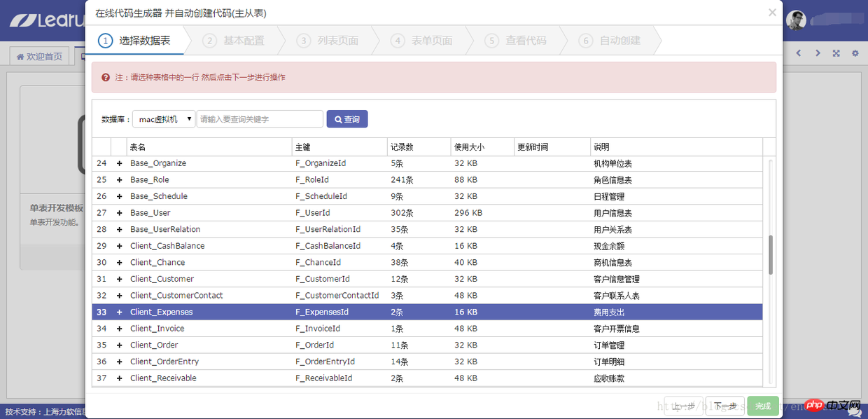Click the 上一步 previous button
This screenshot has height=419, width=868.
(x=683, y=406)
